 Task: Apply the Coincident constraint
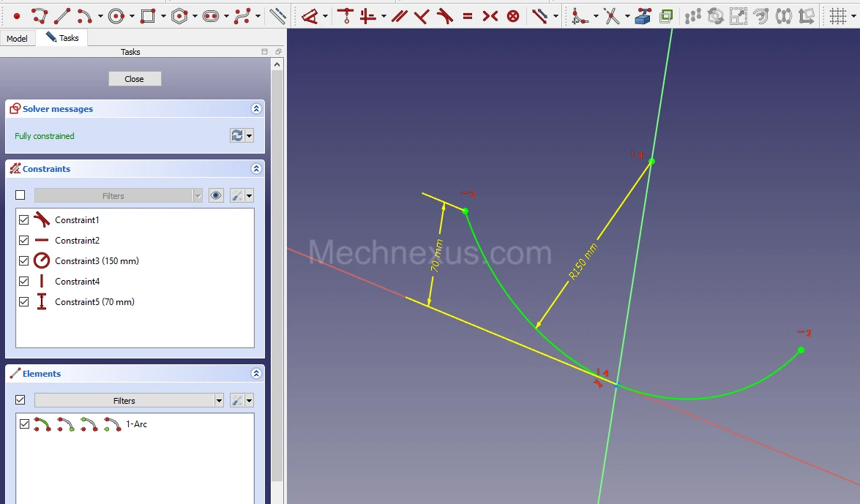point(345,16)
